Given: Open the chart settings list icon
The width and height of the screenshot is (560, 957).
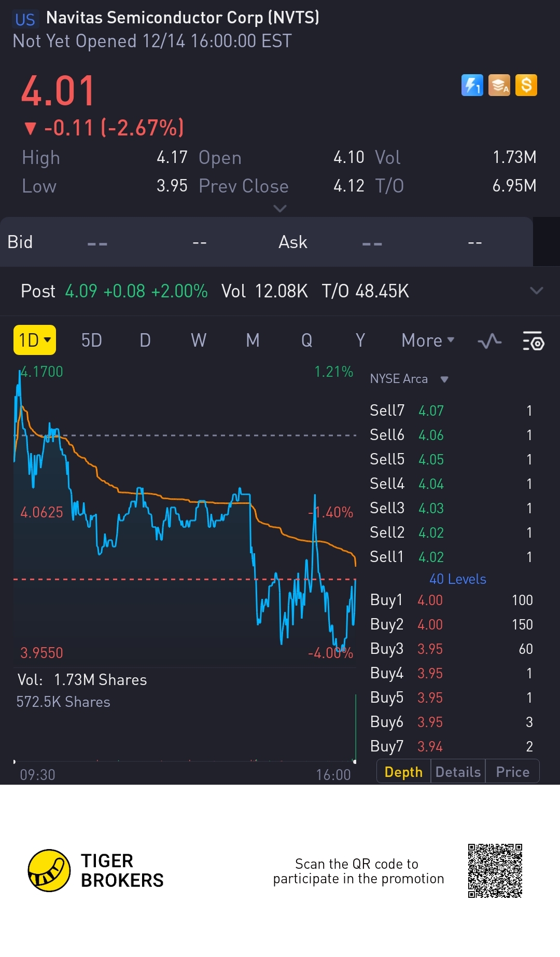Looking at the screenshot, I should coord(533,341).
